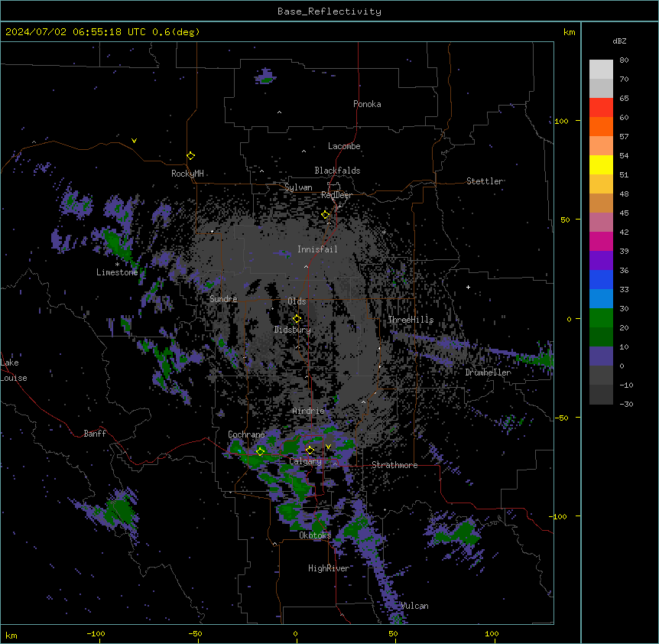Click the Calgary city label

click(x=305, y=461)
